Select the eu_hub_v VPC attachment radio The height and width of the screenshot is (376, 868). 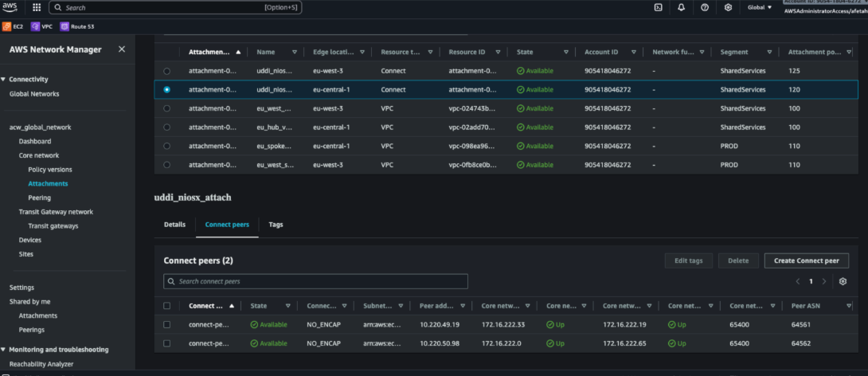[166, 127]
